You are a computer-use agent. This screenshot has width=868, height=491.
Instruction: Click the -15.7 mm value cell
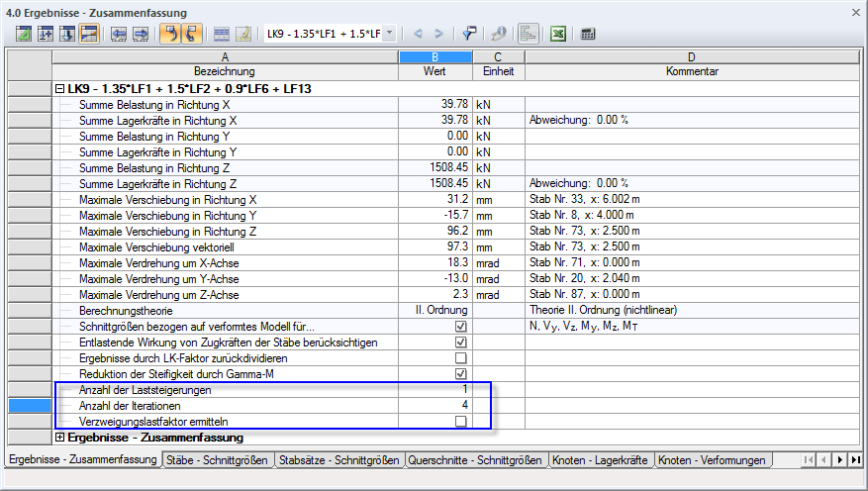(435, 216)
